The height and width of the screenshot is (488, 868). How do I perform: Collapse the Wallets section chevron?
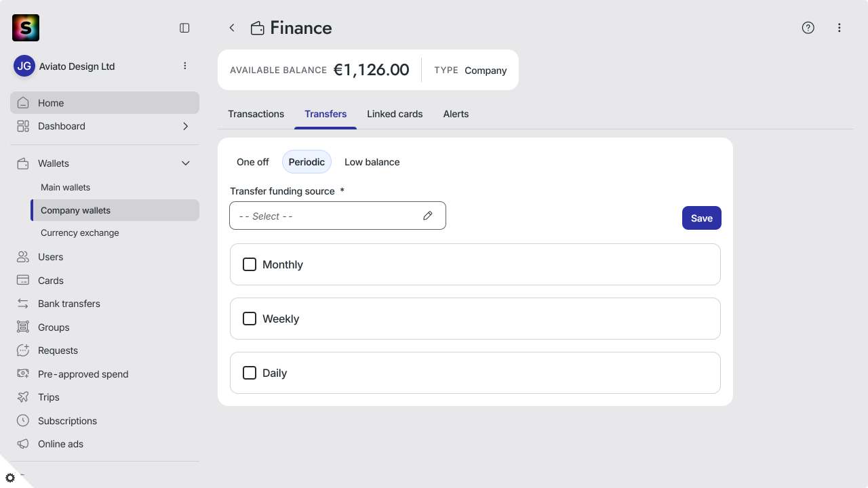tap(186, 163)
